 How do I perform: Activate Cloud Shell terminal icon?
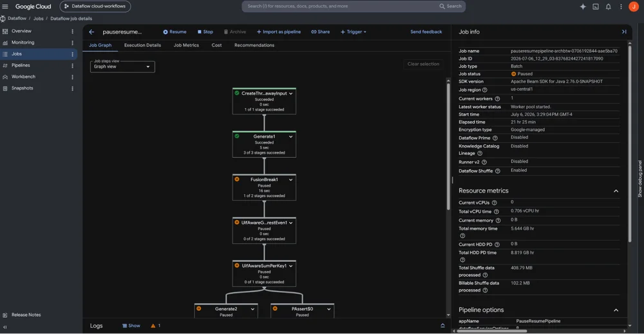pyautogui.click(x=596, y=6)
